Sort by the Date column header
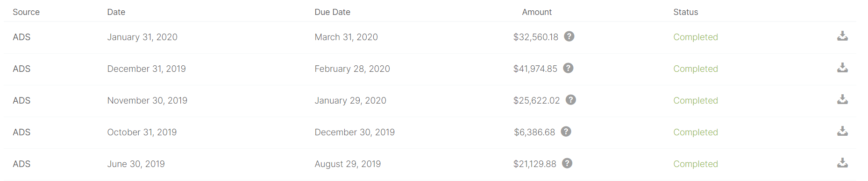The image size is (868, 181). (116, 12)
